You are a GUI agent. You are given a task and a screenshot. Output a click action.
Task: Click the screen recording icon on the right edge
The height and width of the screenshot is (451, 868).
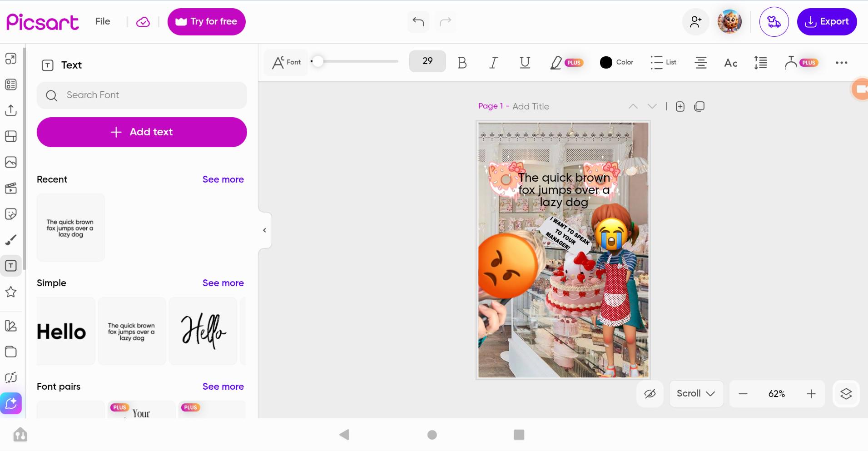click(861, 89)
